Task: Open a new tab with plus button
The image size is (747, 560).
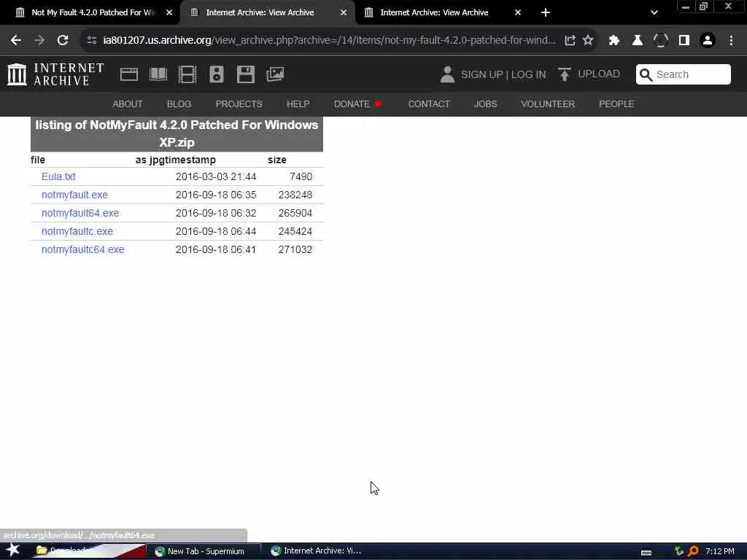Action: coord(546,12)
